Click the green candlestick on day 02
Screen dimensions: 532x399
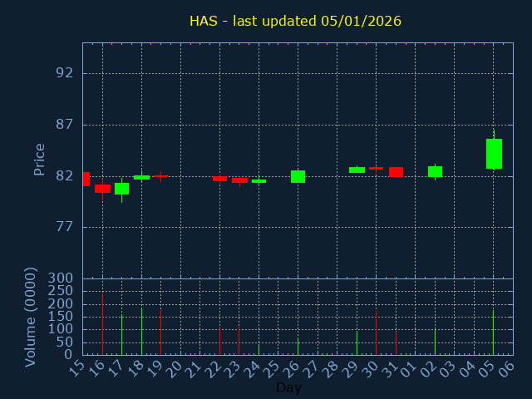[435, 171]
